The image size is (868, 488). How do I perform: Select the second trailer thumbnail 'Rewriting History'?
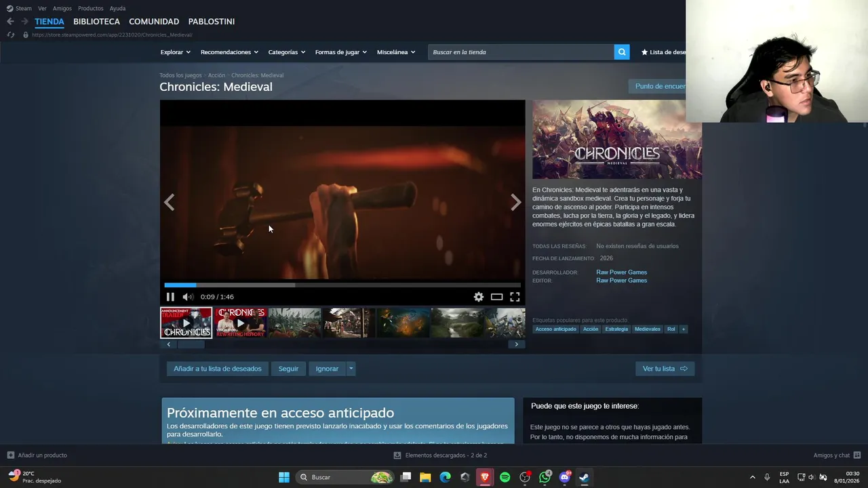click(240, 323)
